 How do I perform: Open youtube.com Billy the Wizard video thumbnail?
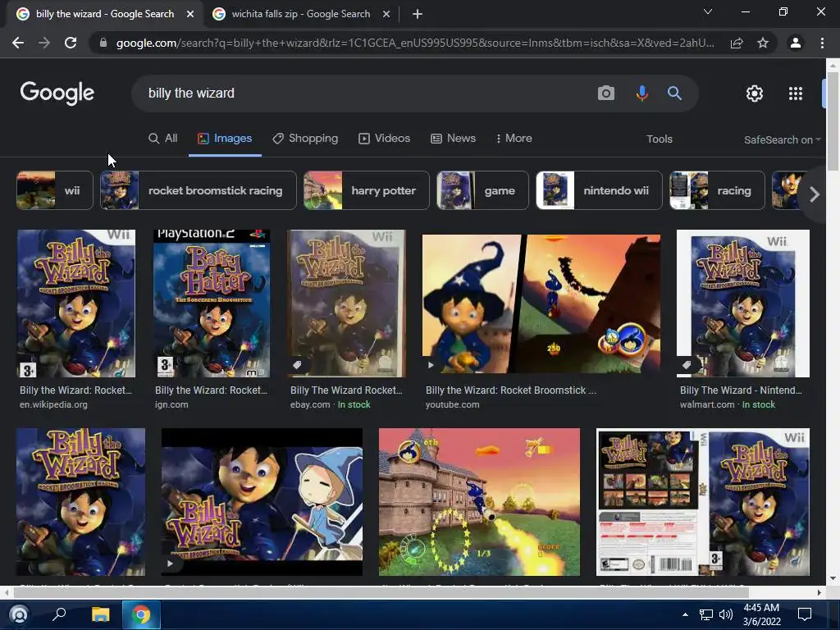pos(541,304)
